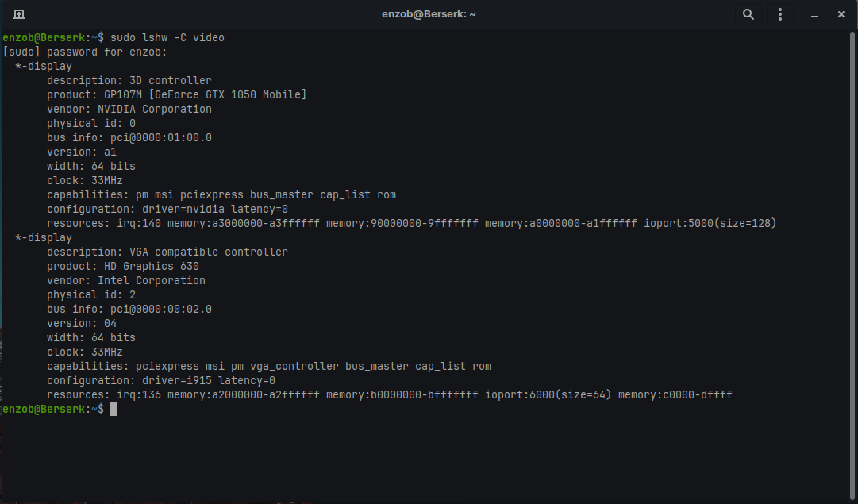Close the terminal window
858x504 pixels.
point(841,14)
